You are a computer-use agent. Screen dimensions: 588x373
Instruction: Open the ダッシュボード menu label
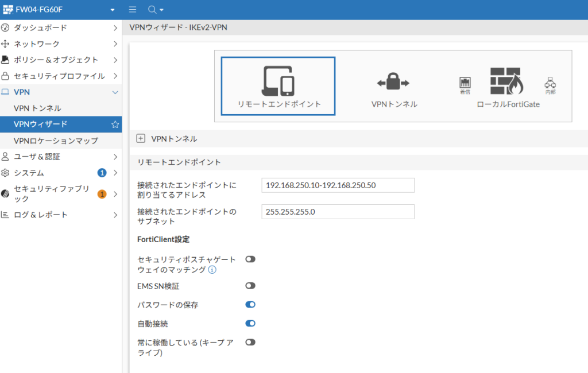click(x=41, y=28)
